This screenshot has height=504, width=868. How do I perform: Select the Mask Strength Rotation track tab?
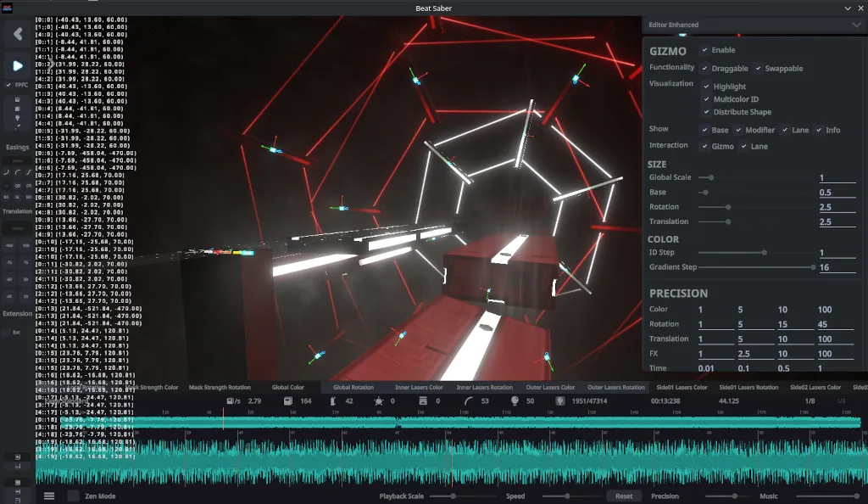click(220, 387)
